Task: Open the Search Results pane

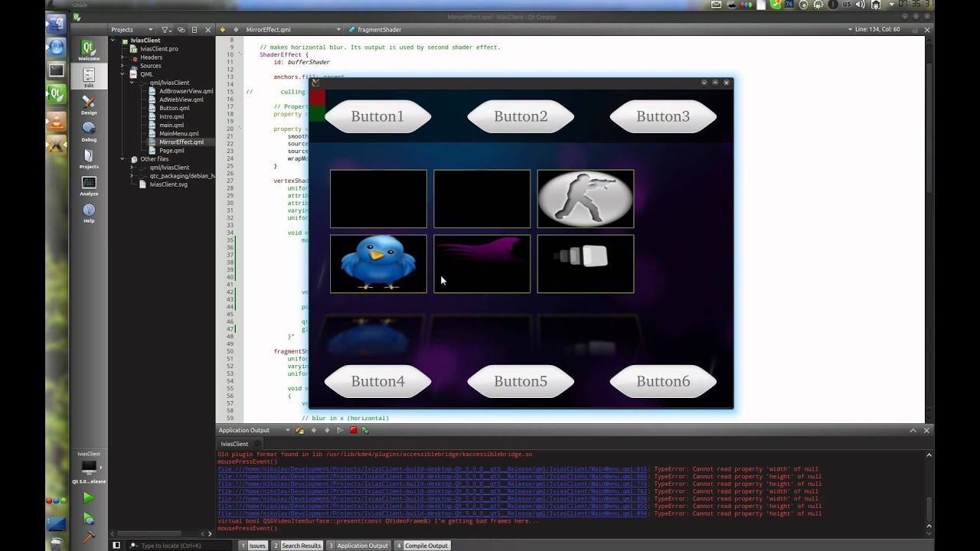Action: 298,546
